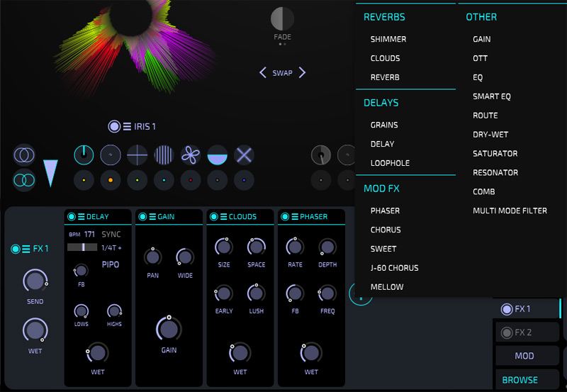The height and width of the screenshot is (392, 567).
Task: Select the flower-shaped icon in Iris row
Action: [191, 155]
